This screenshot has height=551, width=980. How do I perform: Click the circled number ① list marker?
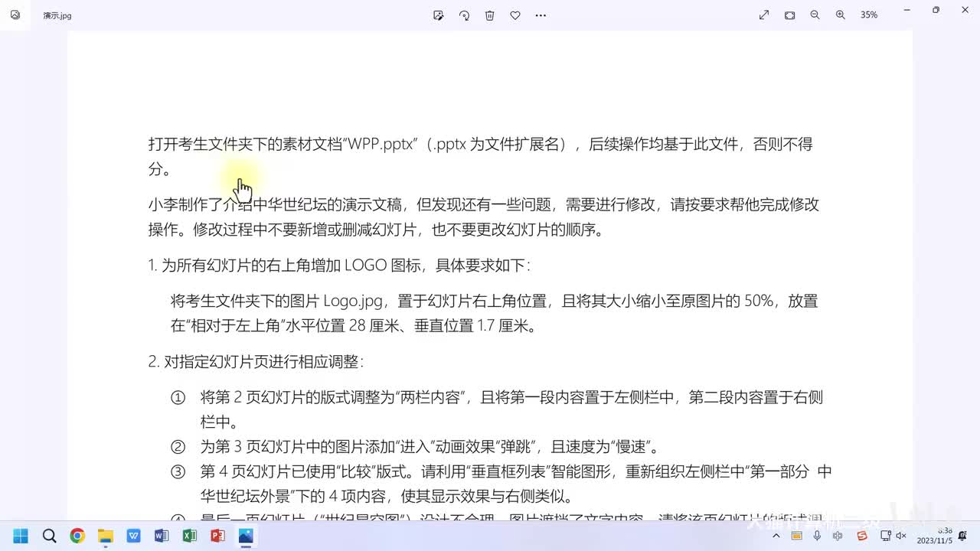(x=178, y=397)
